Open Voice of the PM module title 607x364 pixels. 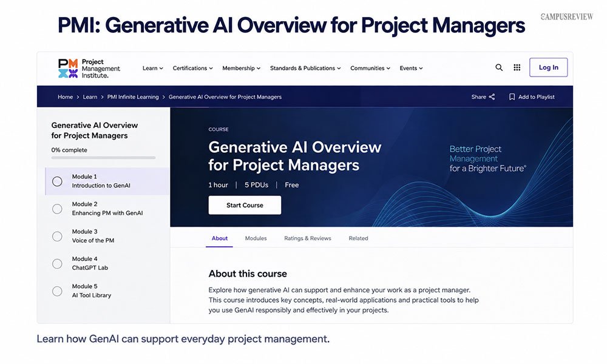[93, 241]
